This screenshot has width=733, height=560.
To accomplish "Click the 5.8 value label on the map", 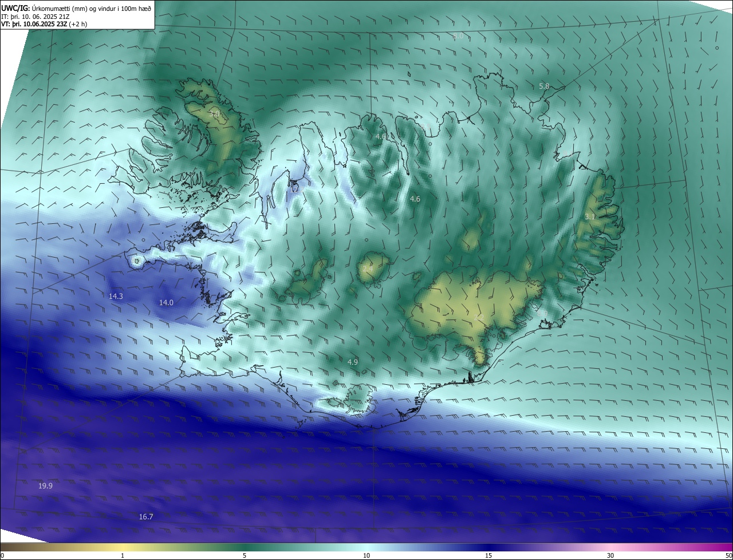I will pos(544,86).
